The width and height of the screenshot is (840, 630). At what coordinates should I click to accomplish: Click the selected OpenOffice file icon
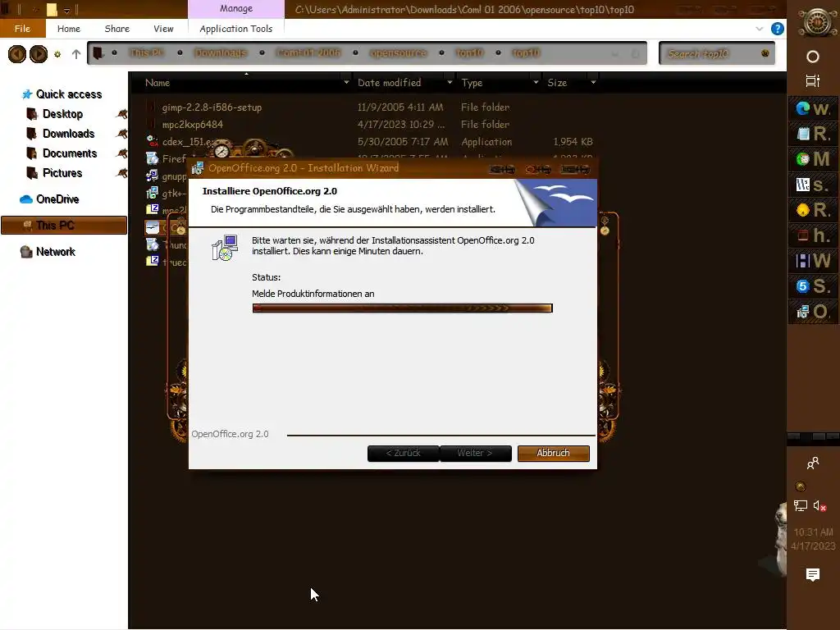pyautogui.click(x=152, y=227)
